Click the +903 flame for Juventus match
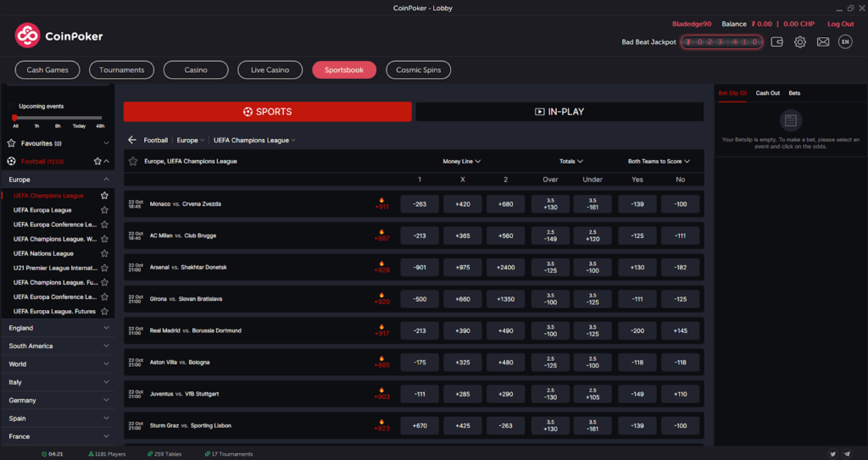Viewport: 868px width, 460px height. point(381,394)
